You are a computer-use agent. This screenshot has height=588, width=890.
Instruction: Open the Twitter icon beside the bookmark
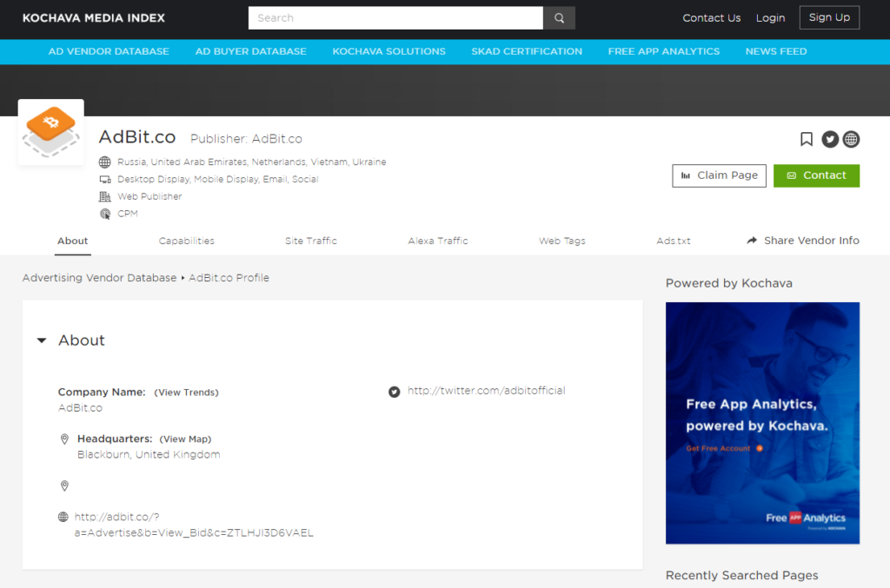pos(830,139)
